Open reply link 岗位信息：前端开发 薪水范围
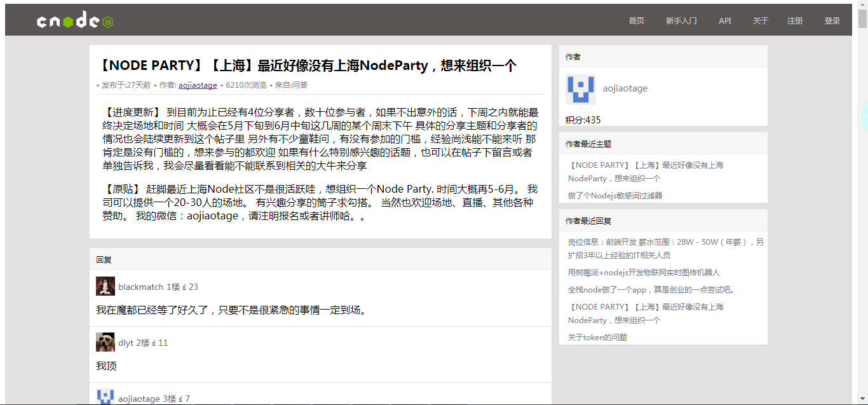 point(666,249)
